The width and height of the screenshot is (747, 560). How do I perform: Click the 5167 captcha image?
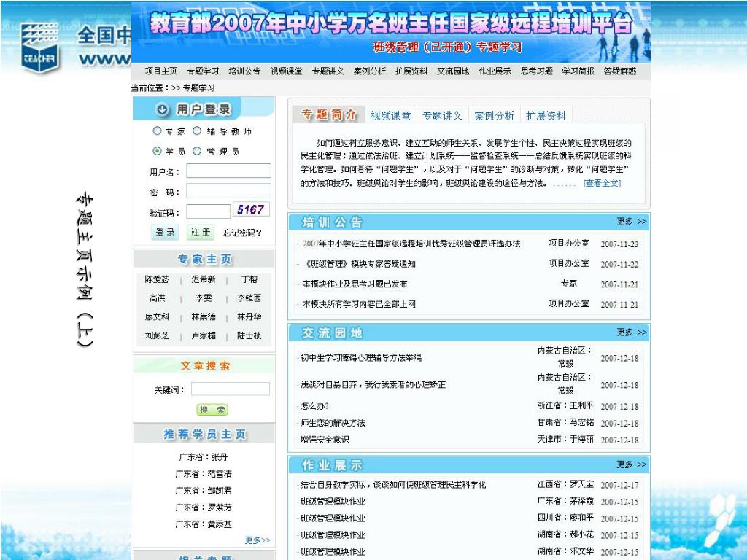tap(251, 209)
